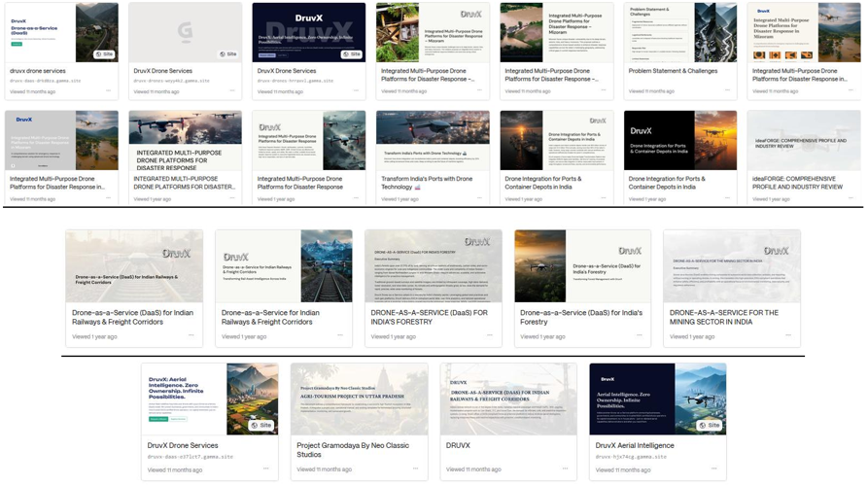868x486 pixels.
Task: Open 'DRONE-AS-A-SERVICE FOR THE MINING SECTOR IN INDIA' title
Action: [x=723, y=317]
